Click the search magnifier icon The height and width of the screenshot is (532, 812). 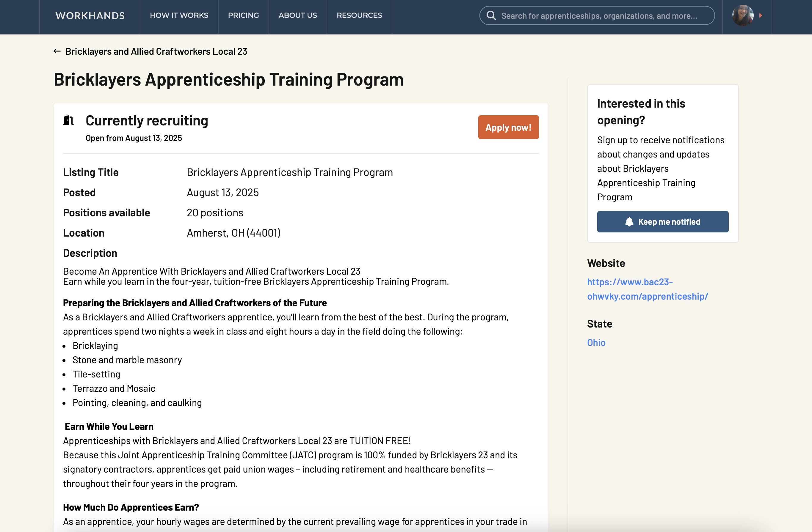tap(491, 15)
